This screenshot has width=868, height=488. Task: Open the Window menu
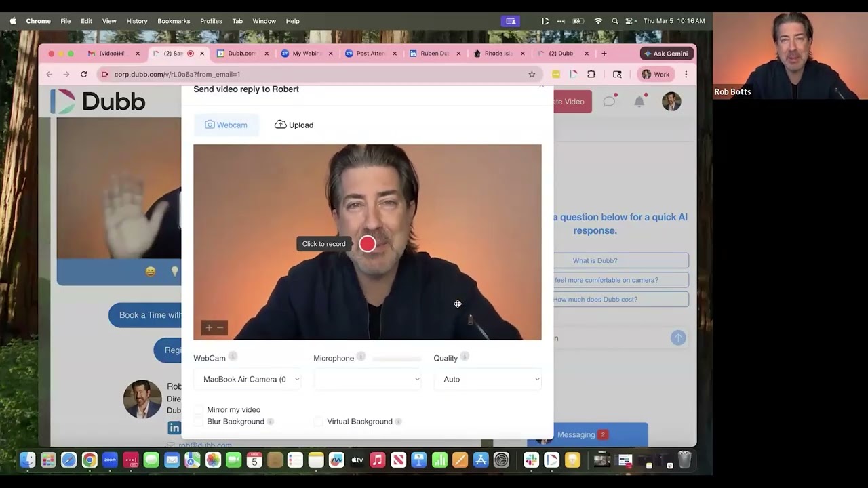264,21
